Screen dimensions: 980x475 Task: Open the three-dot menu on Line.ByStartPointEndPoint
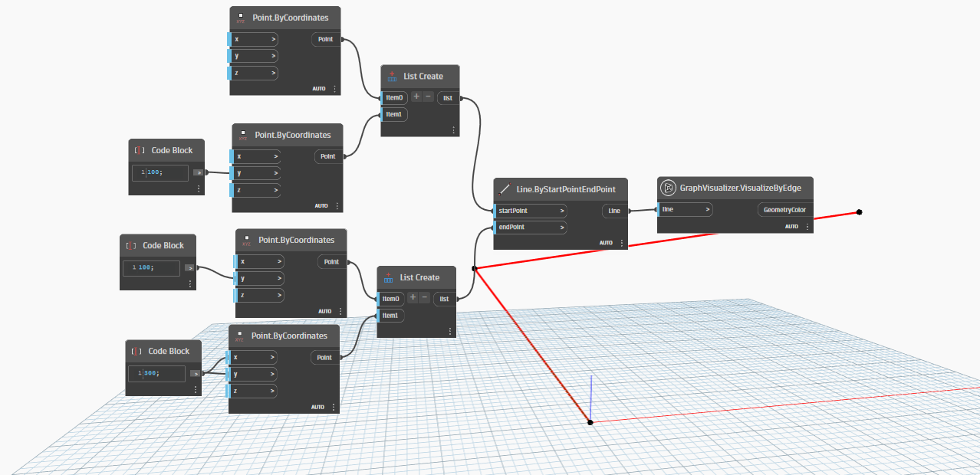(x=622, y=243)
